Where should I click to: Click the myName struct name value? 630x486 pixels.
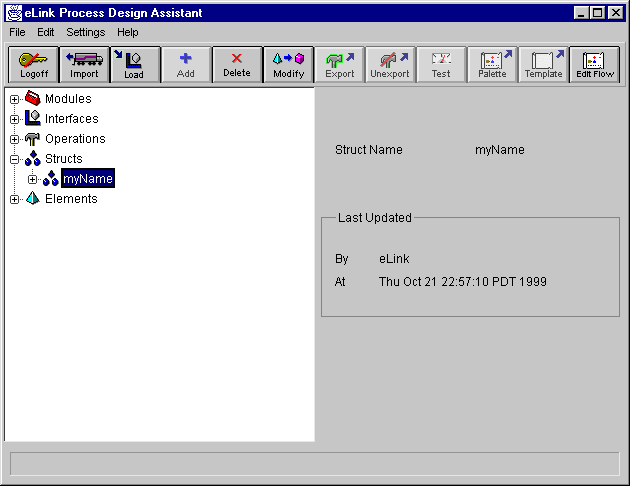tap(499, 150)
